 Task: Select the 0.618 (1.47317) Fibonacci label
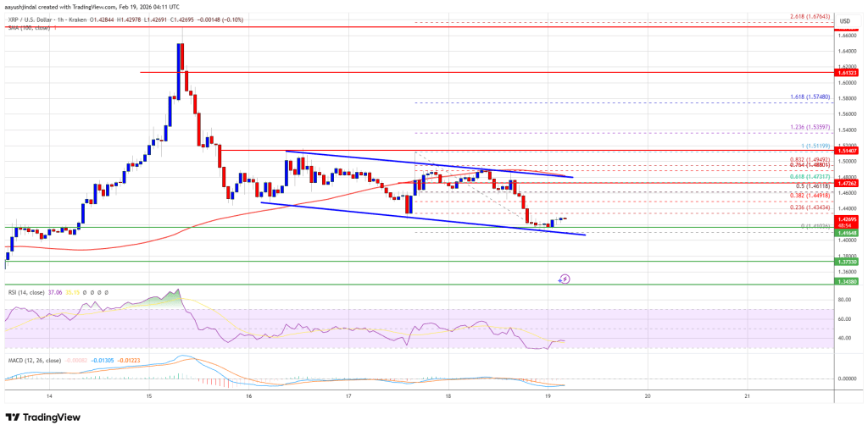[811, 174]
